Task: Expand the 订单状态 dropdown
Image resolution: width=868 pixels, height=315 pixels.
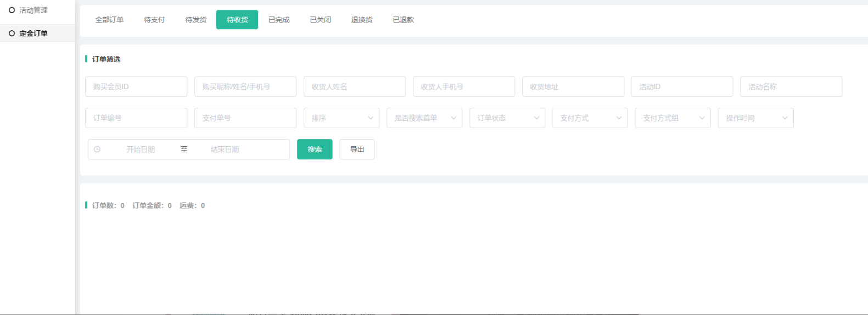Action: tap(507, 118)
